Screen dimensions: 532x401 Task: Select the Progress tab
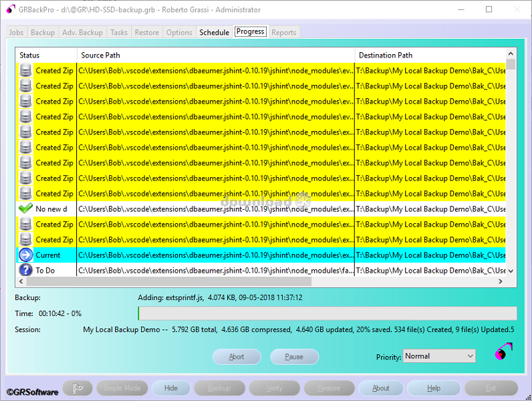click(x=251, y=31)
